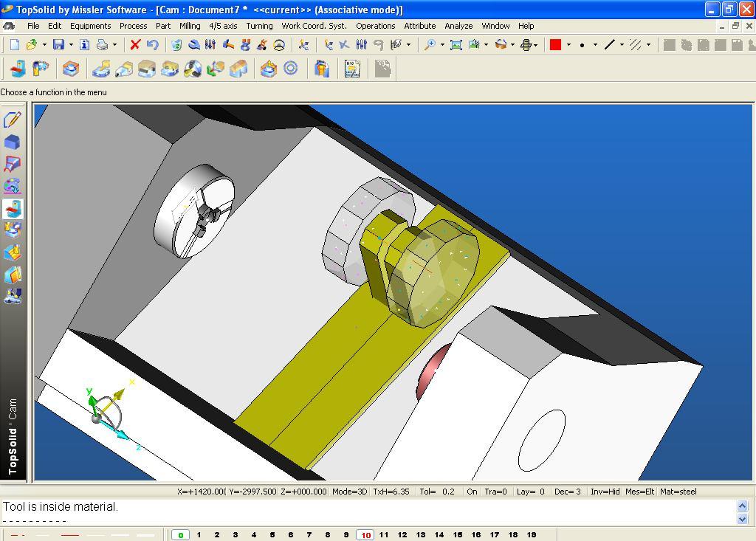Expand the point style dropdown arrow
The image size is (756, 541).
pyautogui.click(x=596, y=45)
